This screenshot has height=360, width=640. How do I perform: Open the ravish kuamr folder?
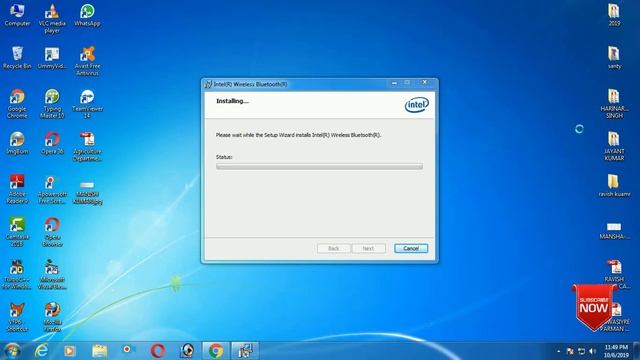tap(614, 186)
